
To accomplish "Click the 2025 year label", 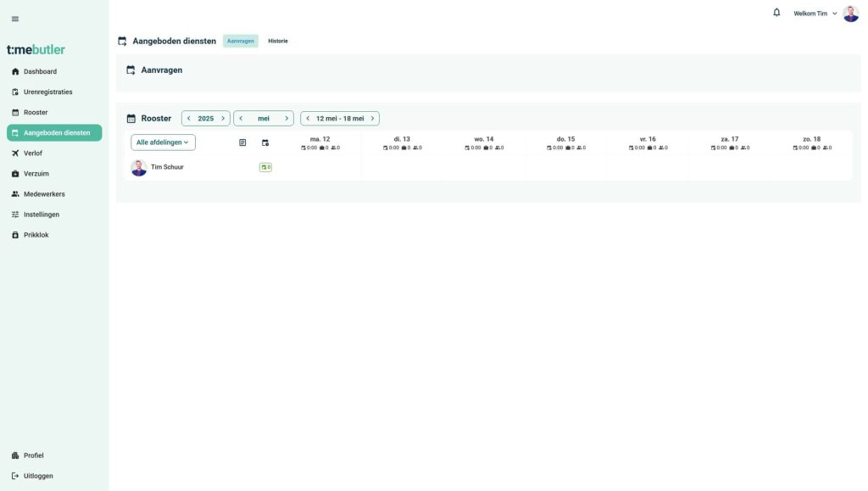I will coord(206,119).
